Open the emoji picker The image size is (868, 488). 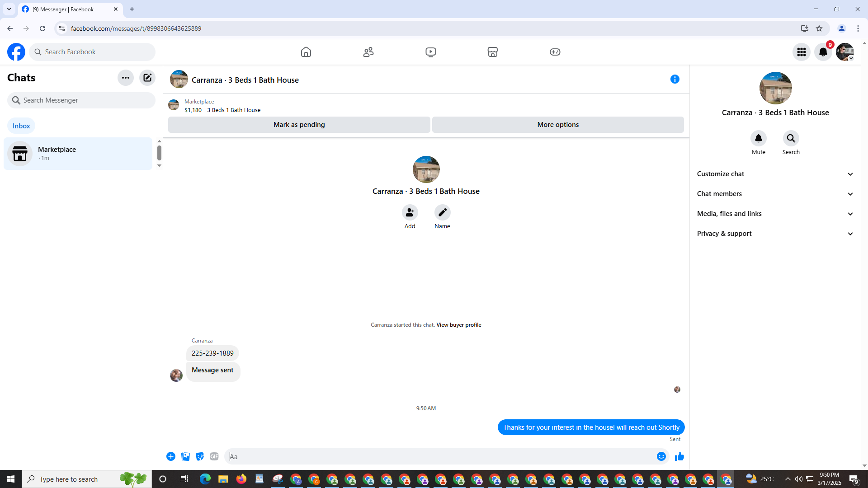[x=661, y=456]
